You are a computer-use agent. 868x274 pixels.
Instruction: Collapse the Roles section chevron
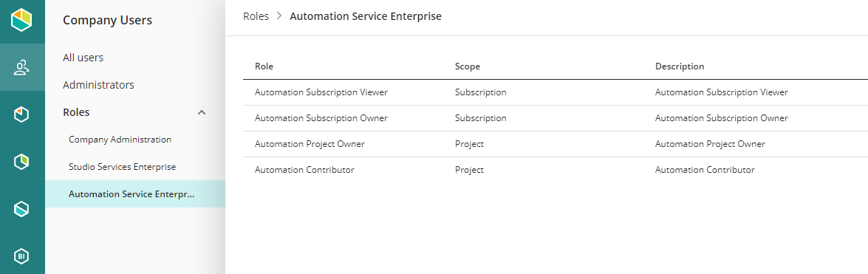[x=202, y=112]
